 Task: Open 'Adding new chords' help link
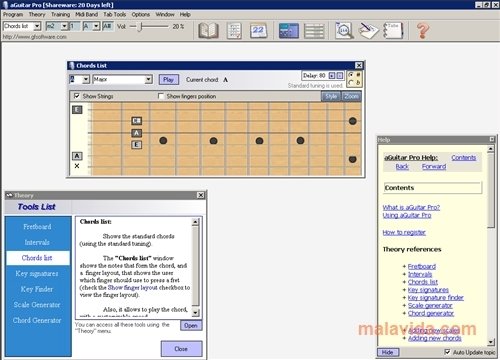point(435,338)
